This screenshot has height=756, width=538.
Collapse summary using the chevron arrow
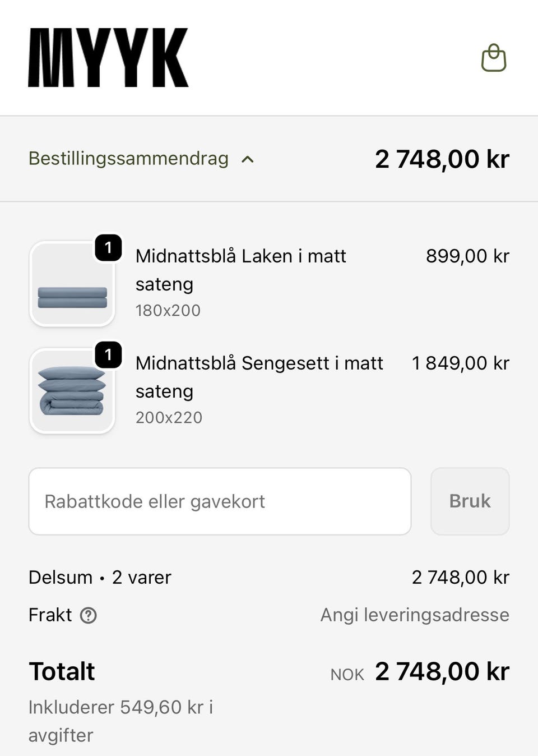coord(248,159)
